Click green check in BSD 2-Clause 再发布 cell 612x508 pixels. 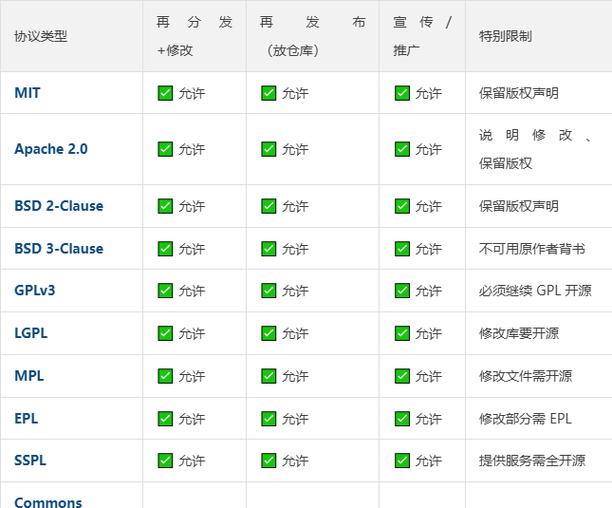coord(269,206)
